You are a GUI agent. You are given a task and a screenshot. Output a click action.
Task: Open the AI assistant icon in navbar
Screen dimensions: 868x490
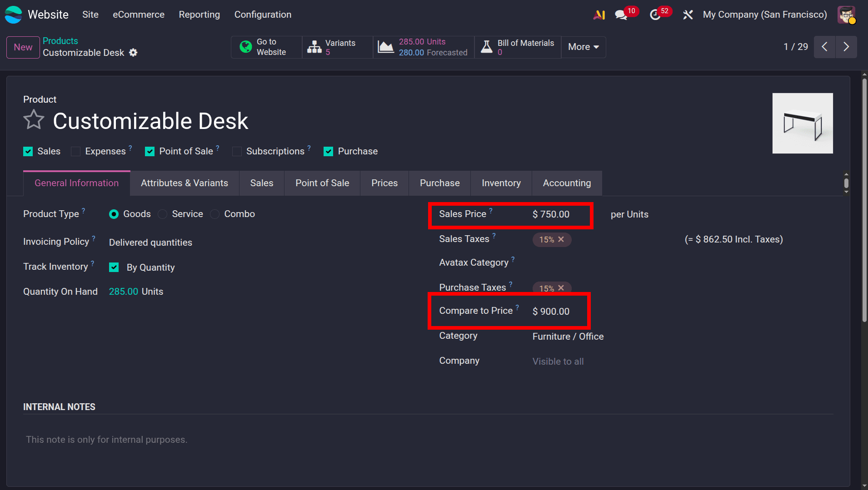pyautogui.click(x=599, y=15)
